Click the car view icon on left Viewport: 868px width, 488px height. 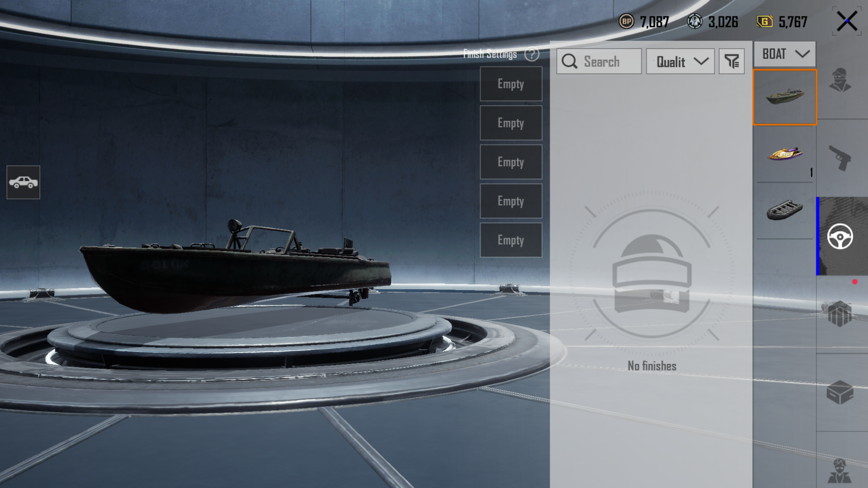24,183
